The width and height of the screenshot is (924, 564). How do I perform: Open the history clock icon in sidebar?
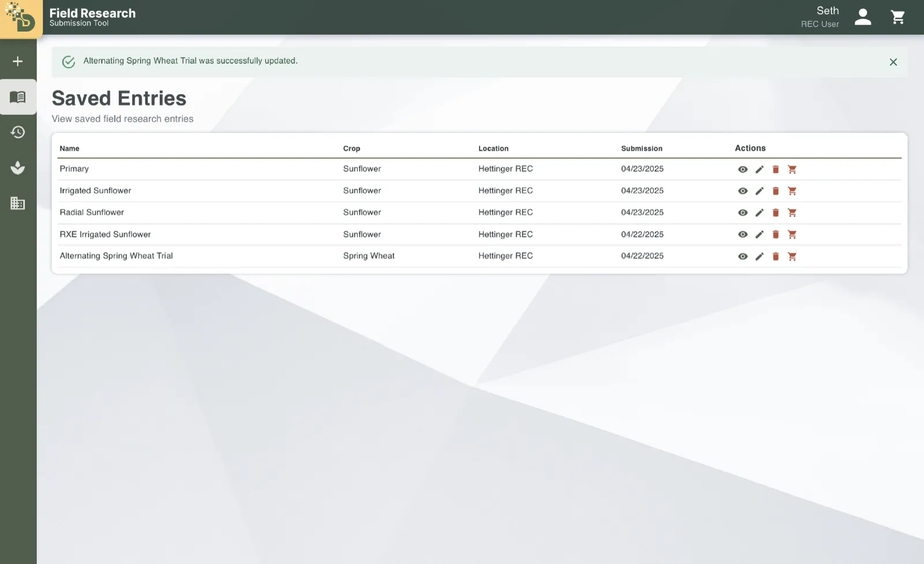pos(18,132)
